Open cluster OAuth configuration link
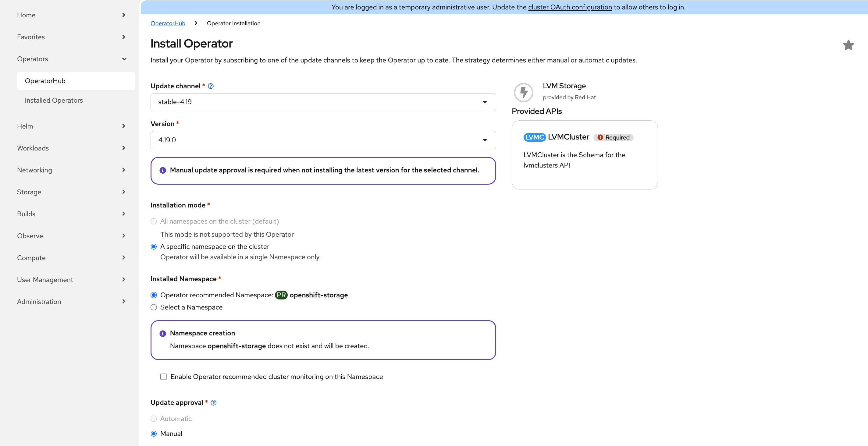 570,7
